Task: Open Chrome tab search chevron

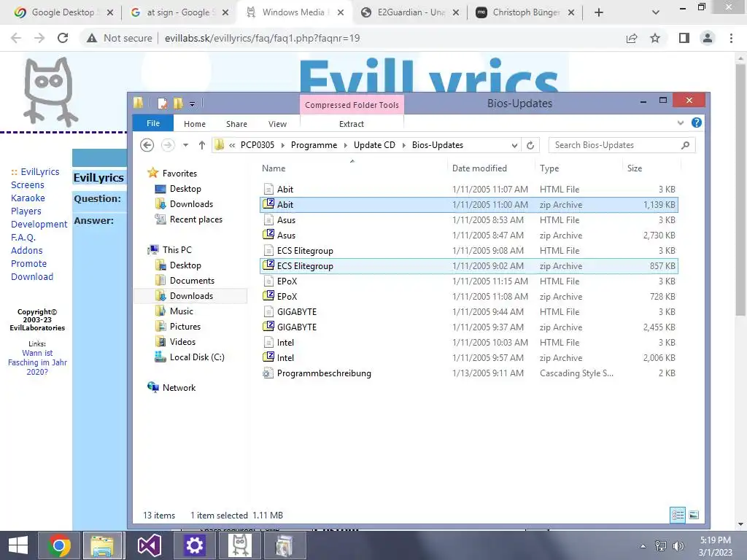Action: click(x=656, y=12)
